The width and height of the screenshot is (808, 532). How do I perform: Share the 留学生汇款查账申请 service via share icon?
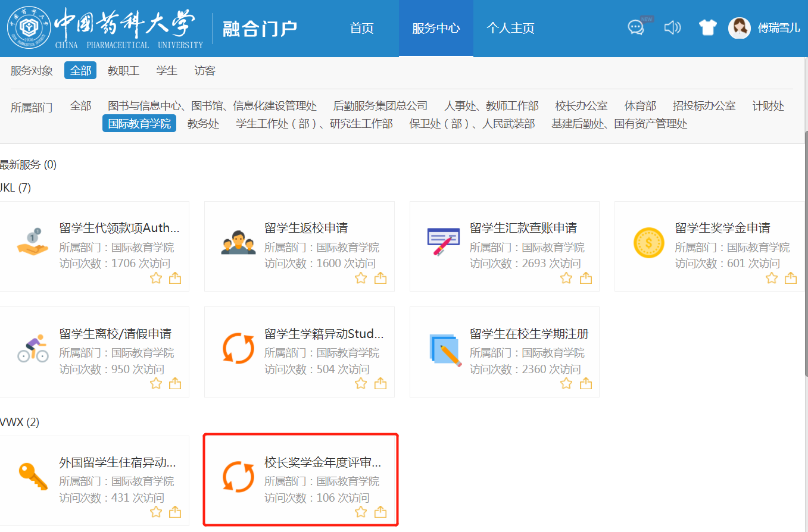pyautogui.click(x=586, y=278)
